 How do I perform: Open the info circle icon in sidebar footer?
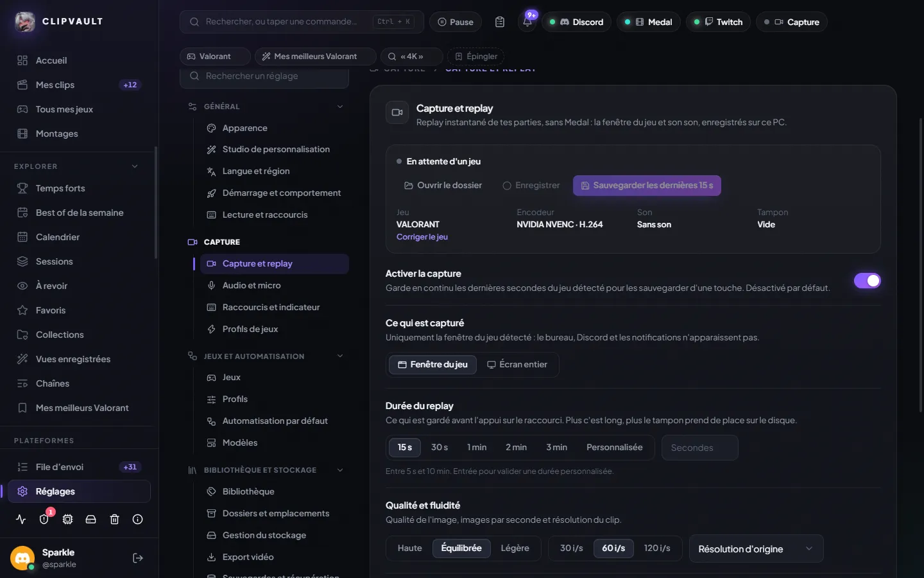point(137,520)
